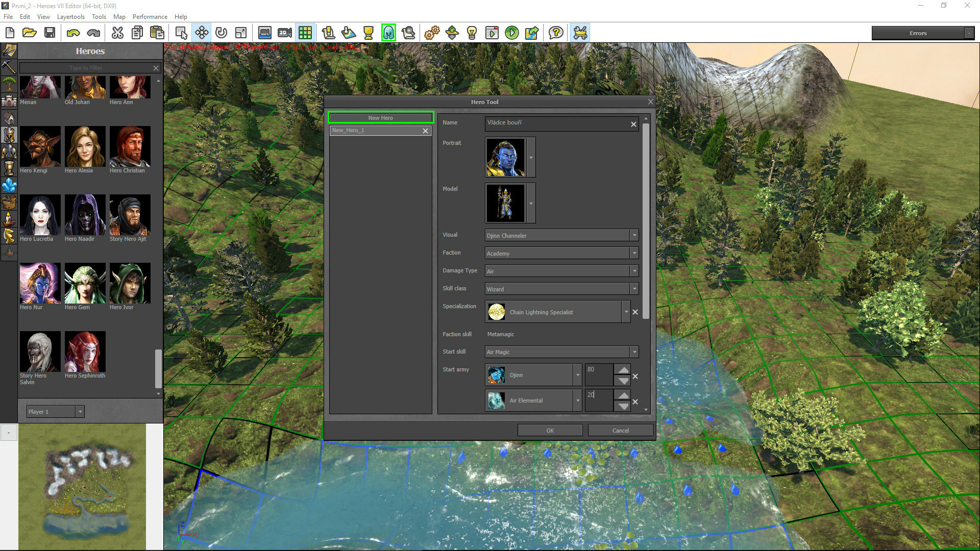Switch to 2D camera view
The width and height of the screenshot is (980, 551).
click(285, 33)
